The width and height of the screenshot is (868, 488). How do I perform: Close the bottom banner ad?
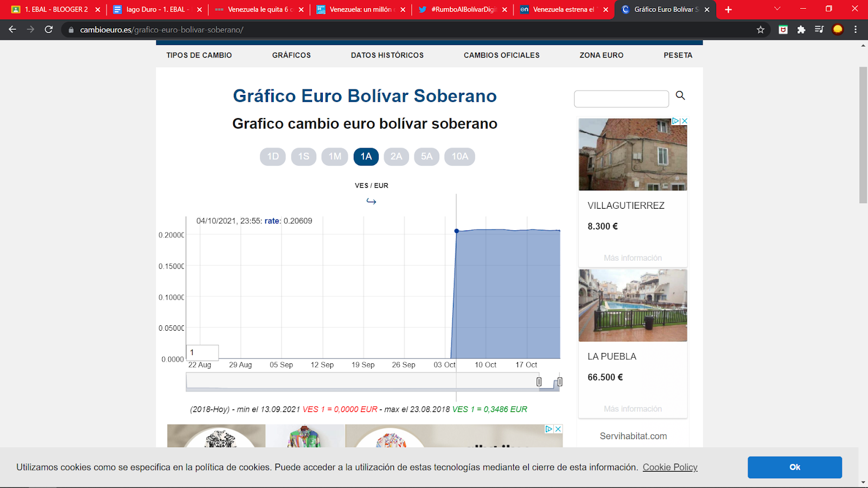[x=558, y=429]
